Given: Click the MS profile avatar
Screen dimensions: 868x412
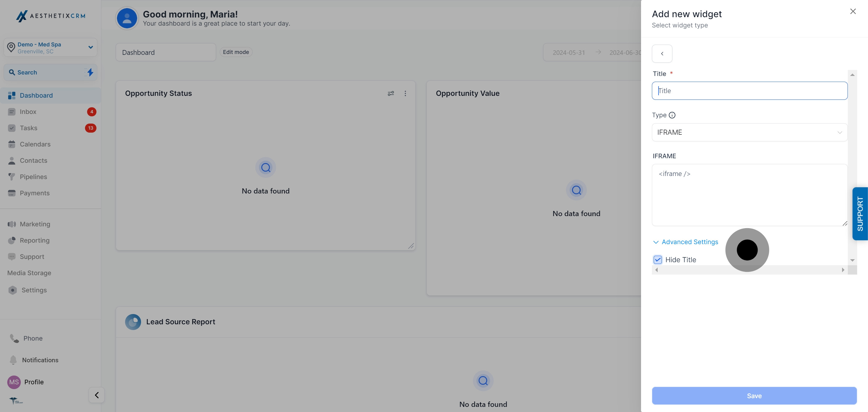Looking at the screenshot, I should pos(14,382).
